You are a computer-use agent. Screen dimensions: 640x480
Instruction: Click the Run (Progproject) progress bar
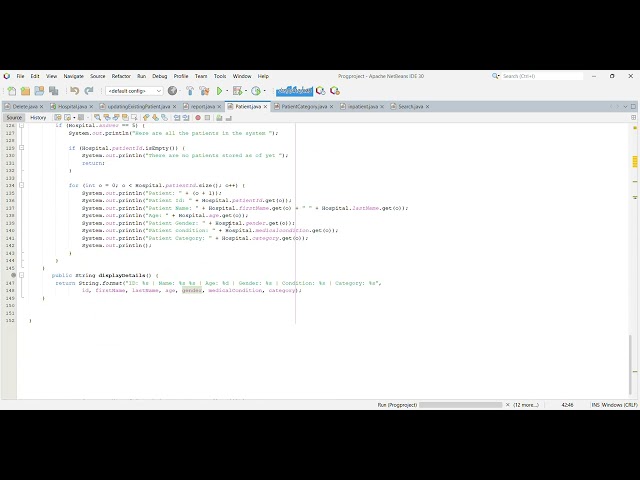click(460, 405)
